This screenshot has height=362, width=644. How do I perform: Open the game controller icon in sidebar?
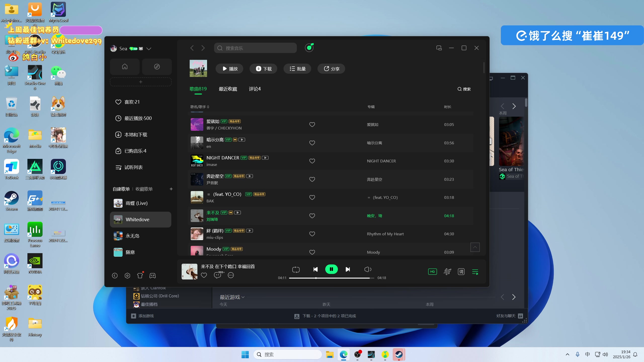pyautogui.click(x=152, y=276)
